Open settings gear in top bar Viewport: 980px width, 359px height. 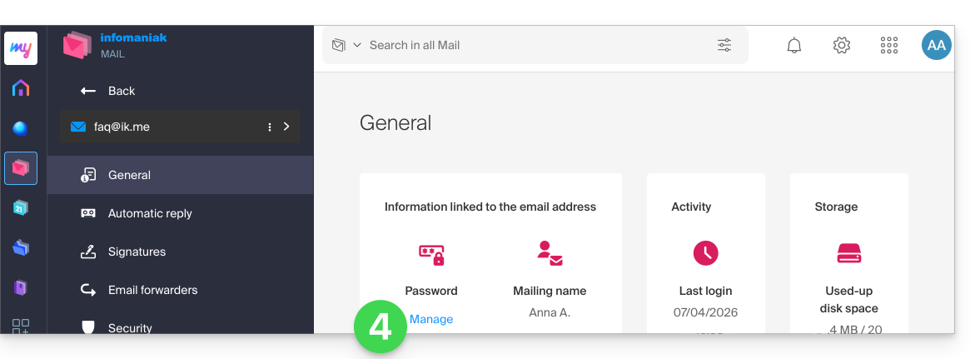(842, 46)
